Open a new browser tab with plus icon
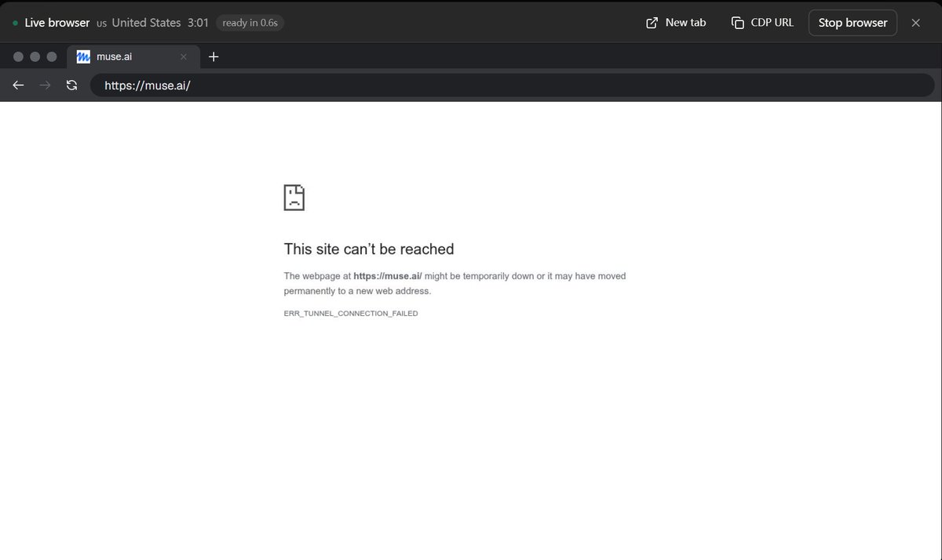The image size is (942, 560). [x=214, y=56]
